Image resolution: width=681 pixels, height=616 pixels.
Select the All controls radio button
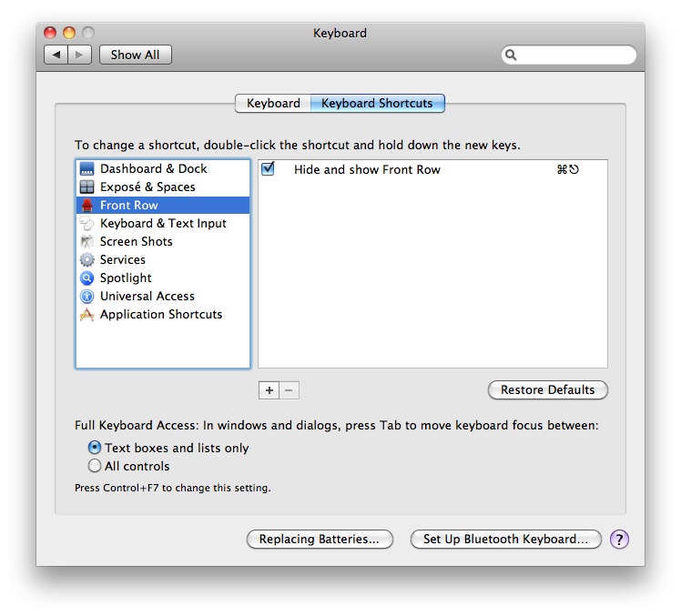(95, 466)
